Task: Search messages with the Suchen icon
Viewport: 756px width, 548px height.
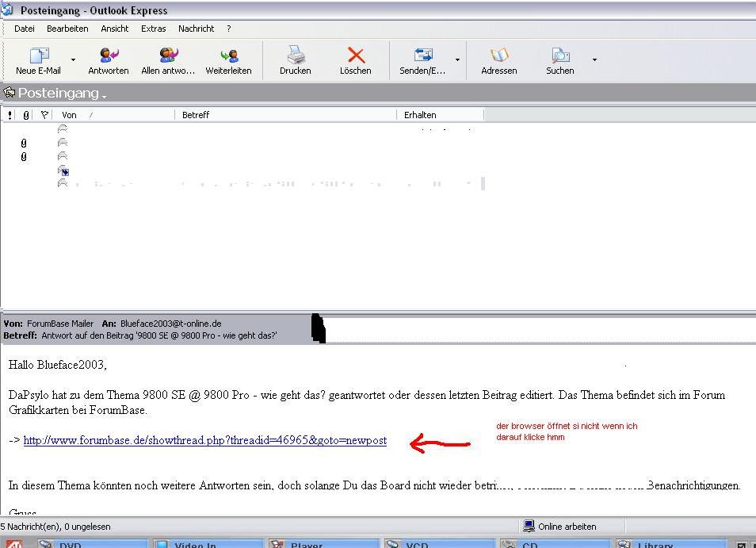Action: [x=560, y=55]
